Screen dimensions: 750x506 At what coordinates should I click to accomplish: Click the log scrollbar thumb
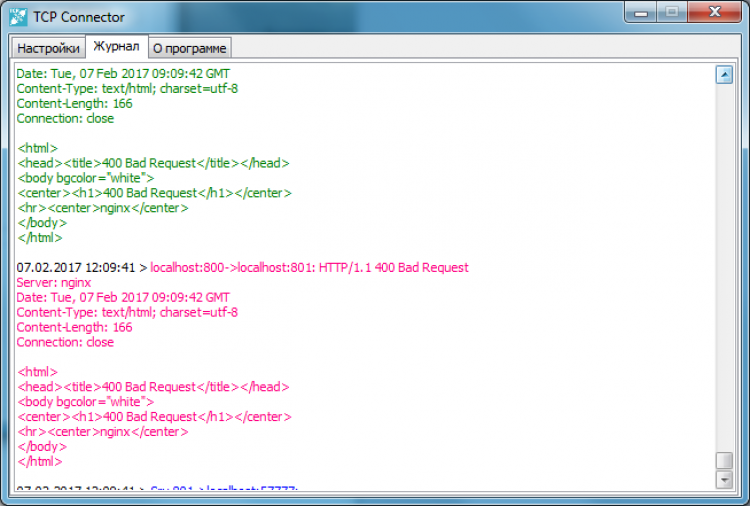click(724, 461)
